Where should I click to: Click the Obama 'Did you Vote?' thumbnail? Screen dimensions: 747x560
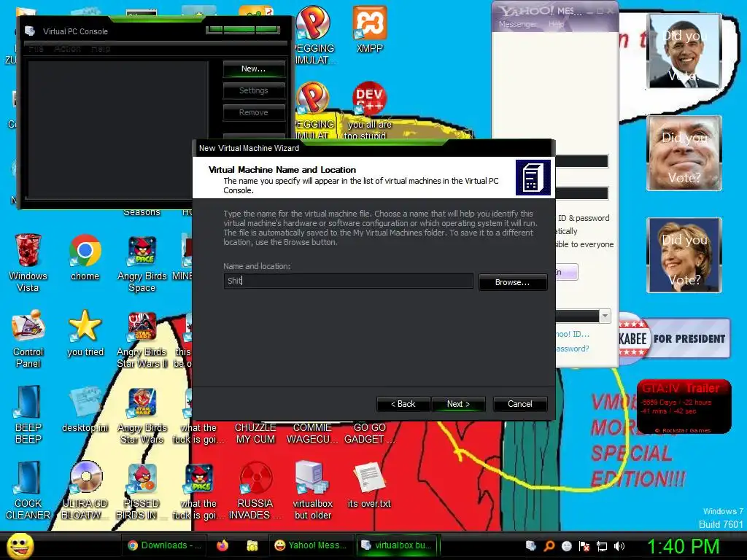pos(684,50)
